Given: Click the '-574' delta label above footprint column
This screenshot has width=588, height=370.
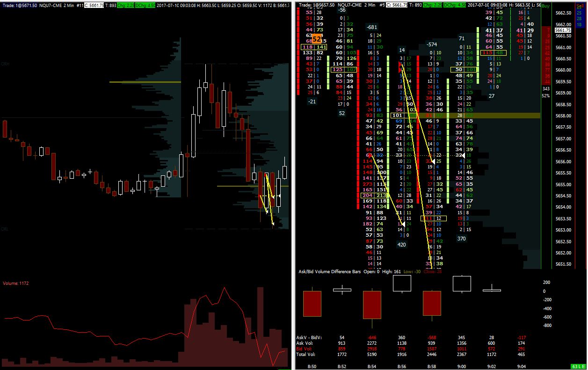Looking at the screenshot, I should coord(431,44).
